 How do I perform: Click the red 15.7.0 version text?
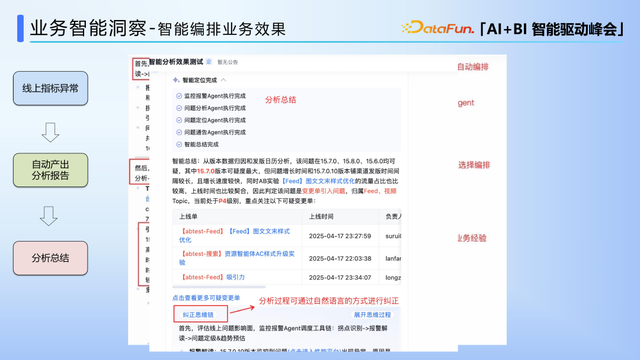[205, 171]
